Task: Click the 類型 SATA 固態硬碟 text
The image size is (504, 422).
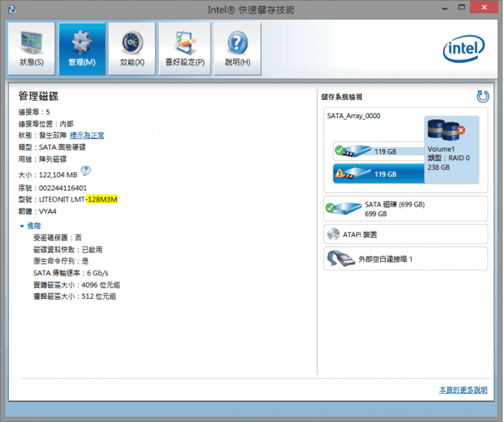Action: [52, 147]
